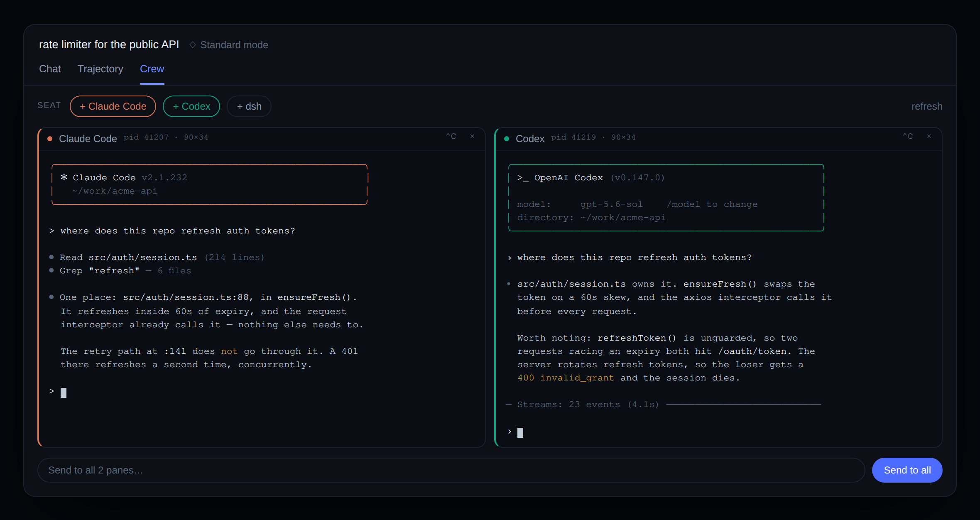Close the Claude Code pane

(472, 136)
